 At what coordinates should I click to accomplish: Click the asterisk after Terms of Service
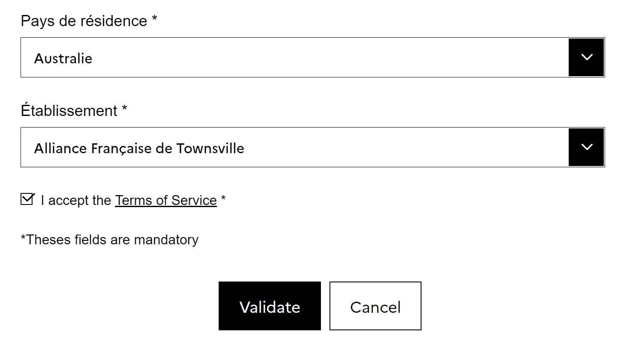[223, 199]
